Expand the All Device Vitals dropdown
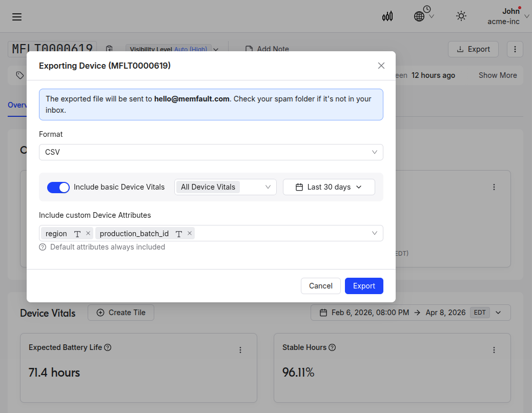 pyautogui.click(x=226, y=187)
